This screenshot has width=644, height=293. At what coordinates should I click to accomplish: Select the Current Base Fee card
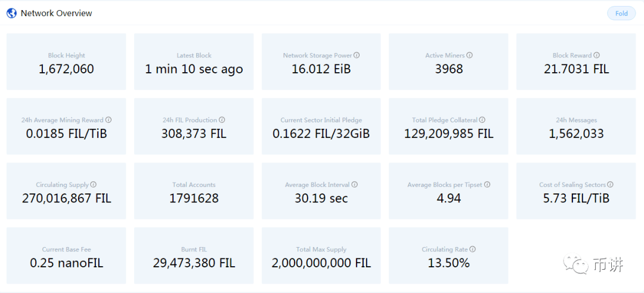[66, 256]
